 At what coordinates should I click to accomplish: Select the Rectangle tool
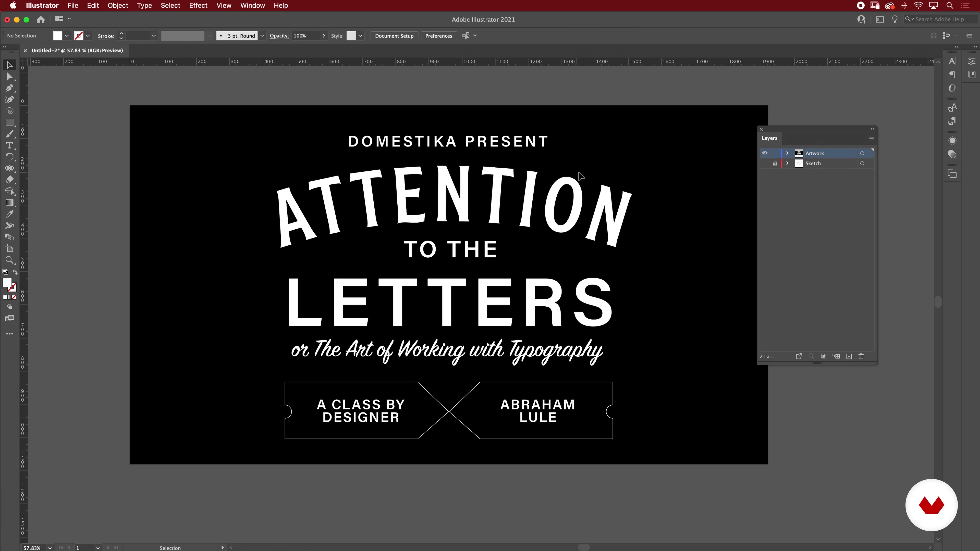9,122
